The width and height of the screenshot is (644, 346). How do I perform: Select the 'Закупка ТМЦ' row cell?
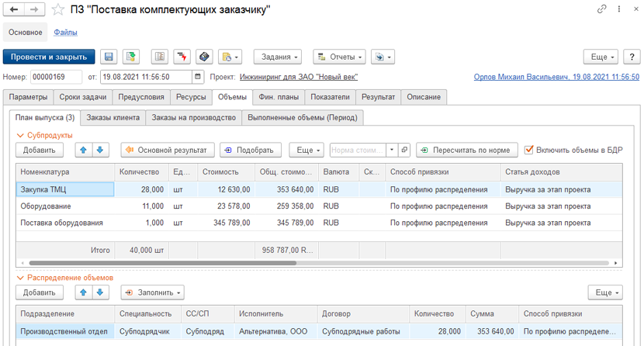[x=65, y=189]
